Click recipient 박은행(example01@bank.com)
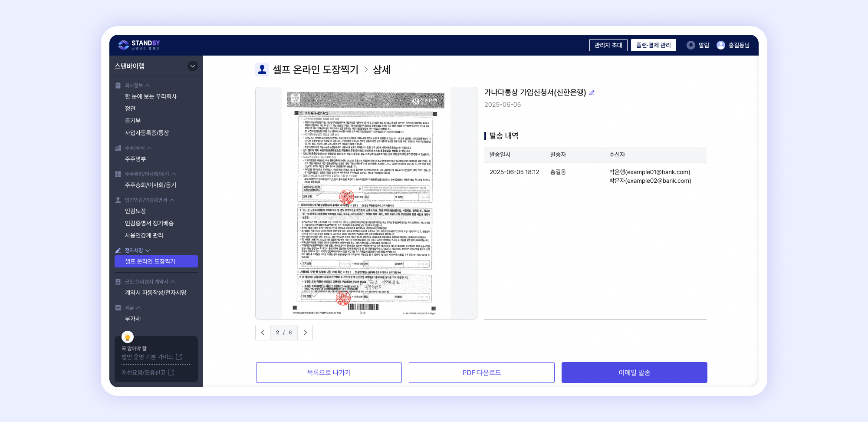Image resolution: width=868 pixels, height=422 pixels. (x=650, y=172)
